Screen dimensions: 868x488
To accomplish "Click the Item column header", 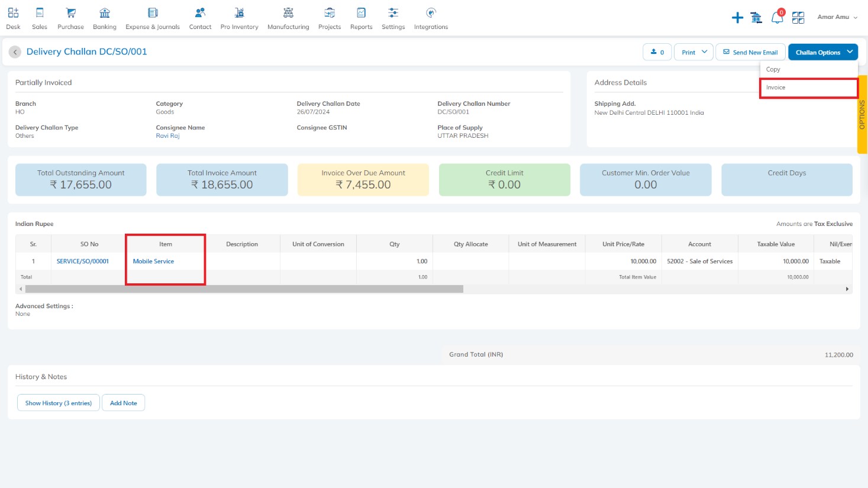I will click(x=166, y=244).
